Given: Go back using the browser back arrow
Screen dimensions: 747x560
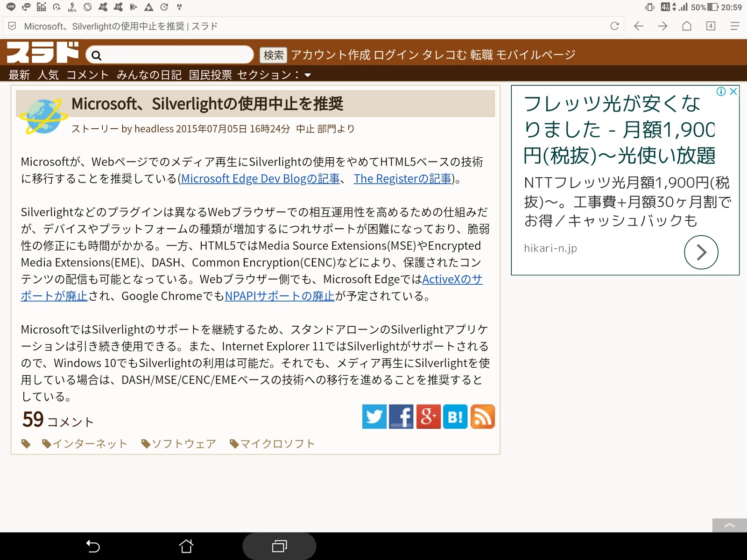Looking at the screenshot, I should coord(639,26).
